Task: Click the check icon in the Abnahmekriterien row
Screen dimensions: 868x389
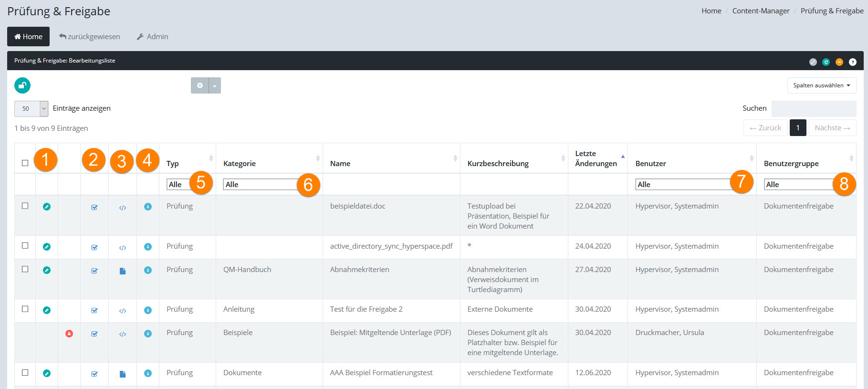Action: [94, 271]
